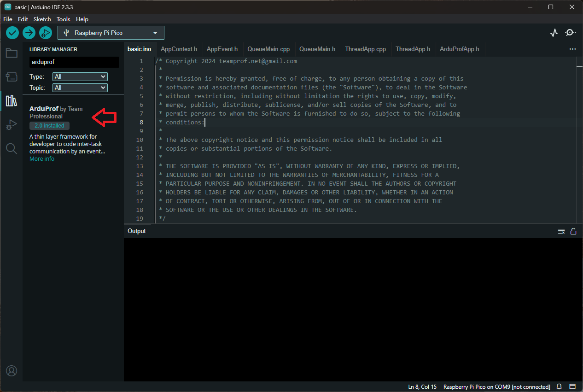Click the More info link
Screen dimensions: 583x392
[42, 159]
